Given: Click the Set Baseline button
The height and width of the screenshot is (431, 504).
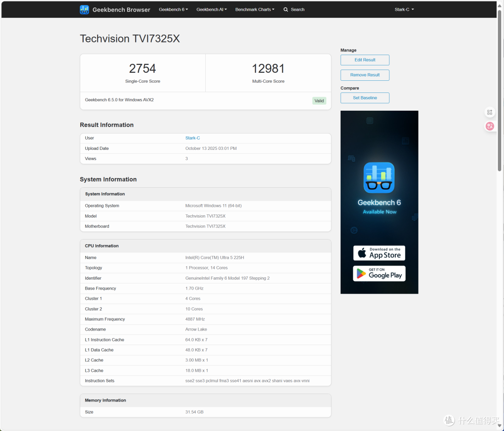Looking at the screenshot, I should [365, 98].
